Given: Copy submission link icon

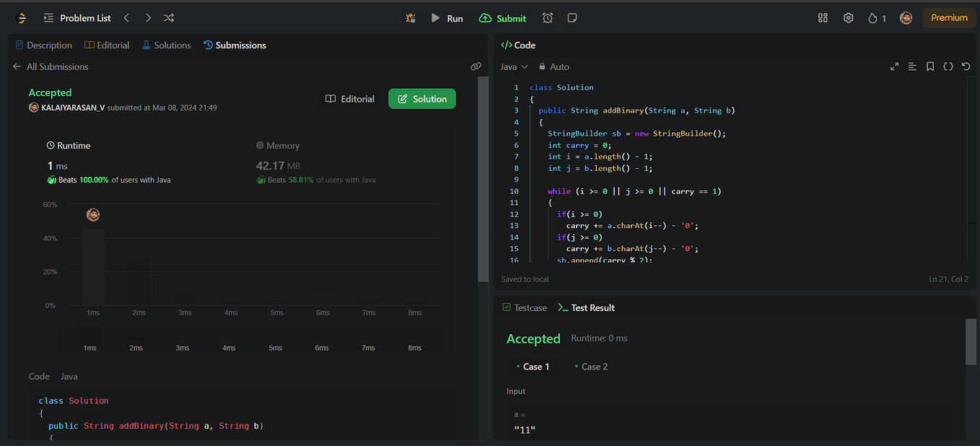Looking at the screenshot, I should (x=476, y=66).
